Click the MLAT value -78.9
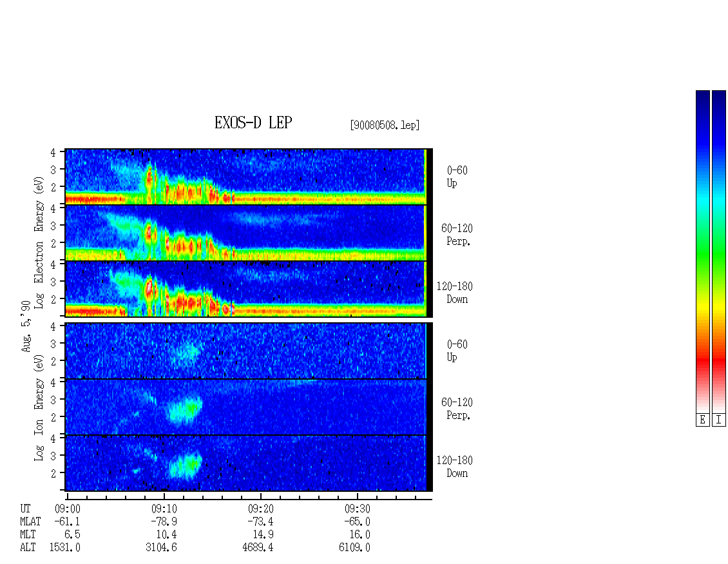This screenshot has height=564, width=728. (x=164, y=521)
